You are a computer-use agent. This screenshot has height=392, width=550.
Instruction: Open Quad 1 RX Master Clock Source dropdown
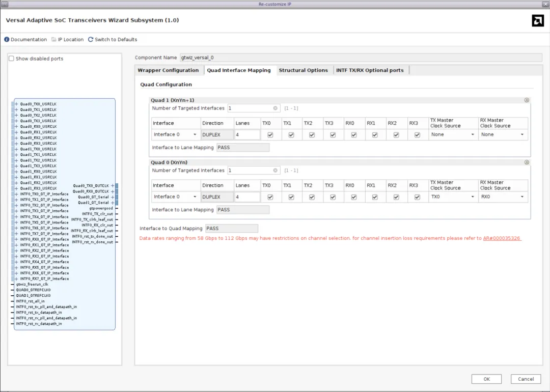click(x=503, y=134)
